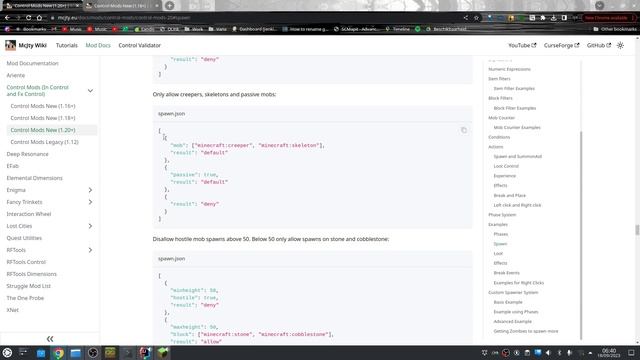
Task: Open the Tutorials nav item
Action: click(67, 45)
